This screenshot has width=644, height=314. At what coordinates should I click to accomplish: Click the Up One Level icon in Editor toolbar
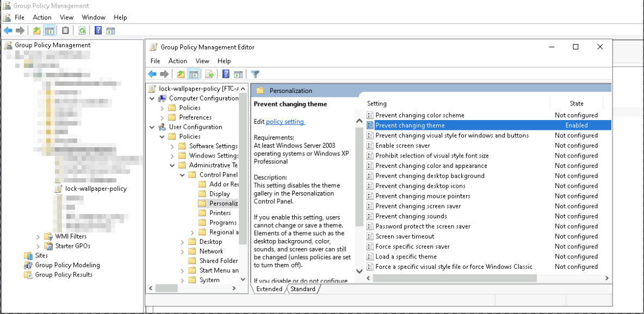[x=181, y=74]
